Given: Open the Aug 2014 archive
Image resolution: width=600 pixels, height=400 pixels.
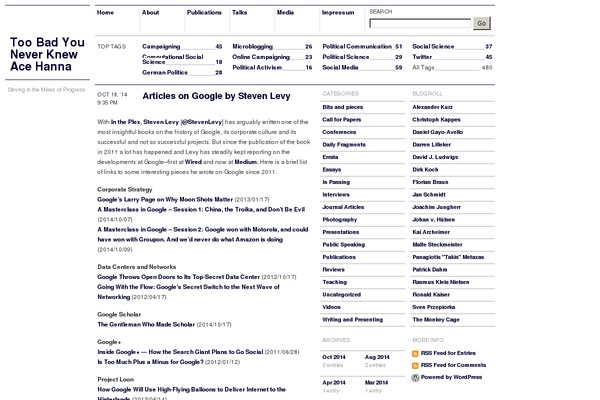Looking at the screenshot, I should 377,357.
